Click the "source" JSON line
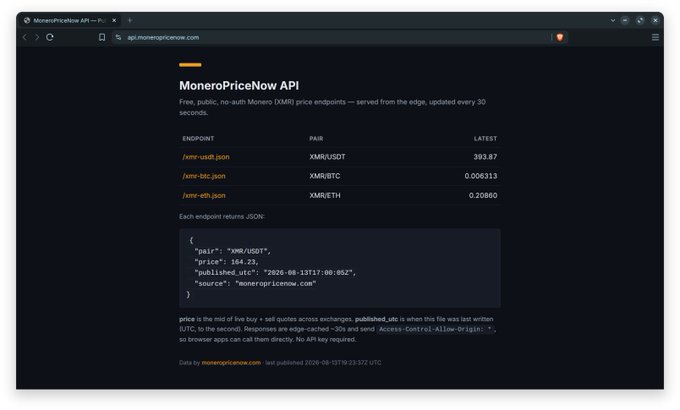This screenshot has width=680, height=410. [x=255, y=283]
